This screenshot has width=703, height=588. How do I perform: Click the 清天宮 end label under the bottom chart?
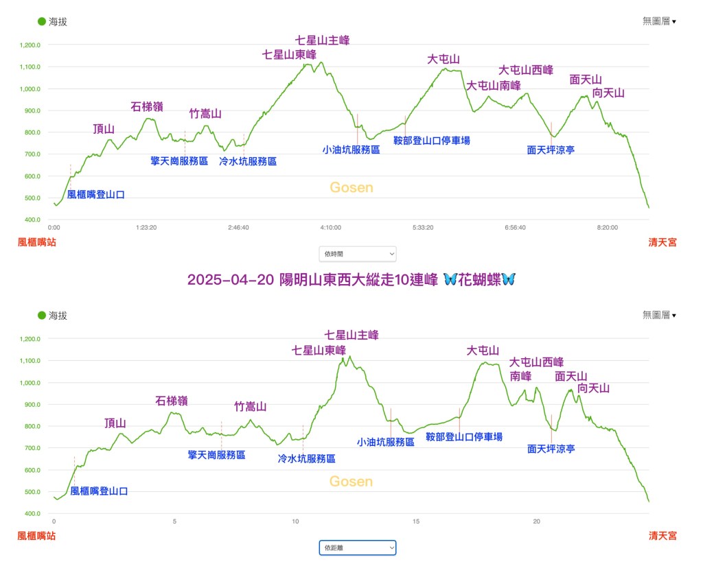point(662,535)
